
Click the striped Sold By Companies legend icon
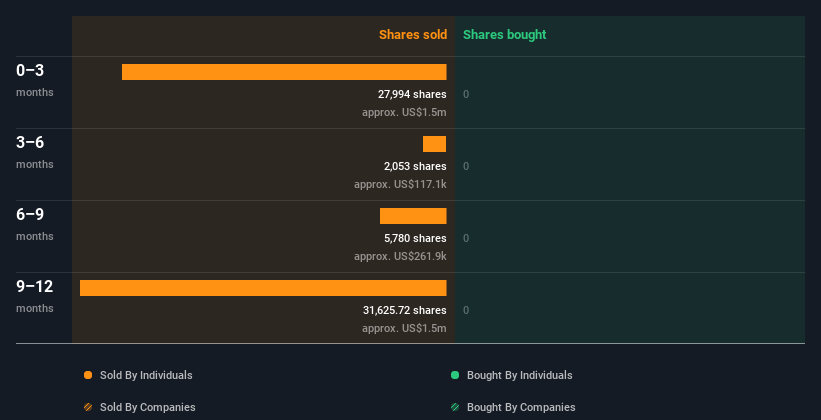[x=88, y=407]
